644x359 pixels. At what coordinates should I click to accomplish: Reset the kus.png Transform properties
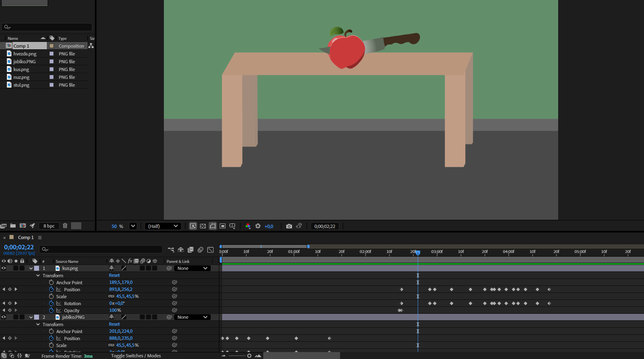tap(114, 276)
